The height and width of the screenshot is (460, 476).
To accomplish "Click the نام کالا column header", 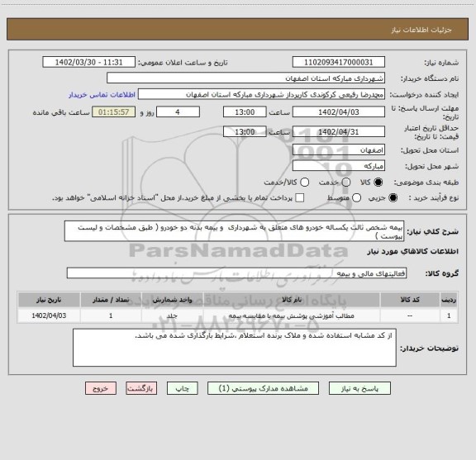I will pos(292,300).
